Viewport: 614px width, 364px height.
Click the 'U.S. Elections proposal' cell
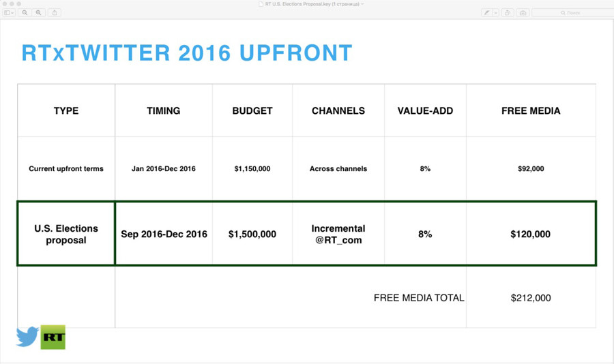66,234
